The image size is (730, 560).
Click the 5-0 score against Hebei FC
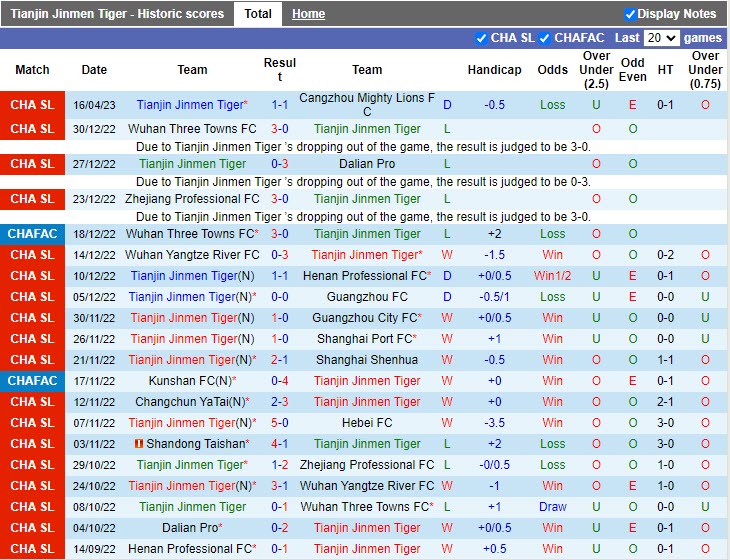280,423
